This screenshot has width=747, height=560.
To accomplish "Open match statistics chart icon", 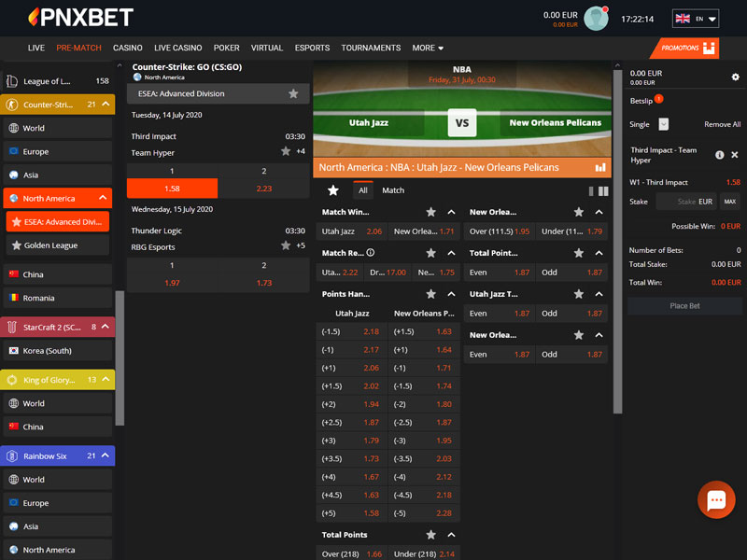I will [x=600, y=168].
